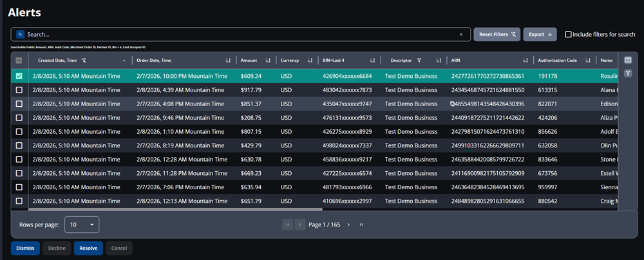Click the Dismiss button
This screenshot has height=260, width=644.
pos(25,248)
